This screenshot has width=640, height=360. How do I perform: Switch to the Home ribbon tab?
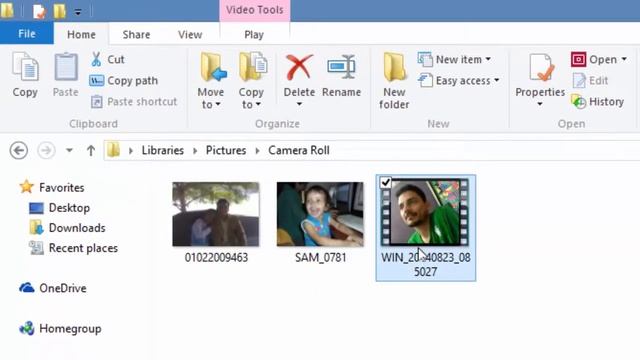[x=81, y=34]
